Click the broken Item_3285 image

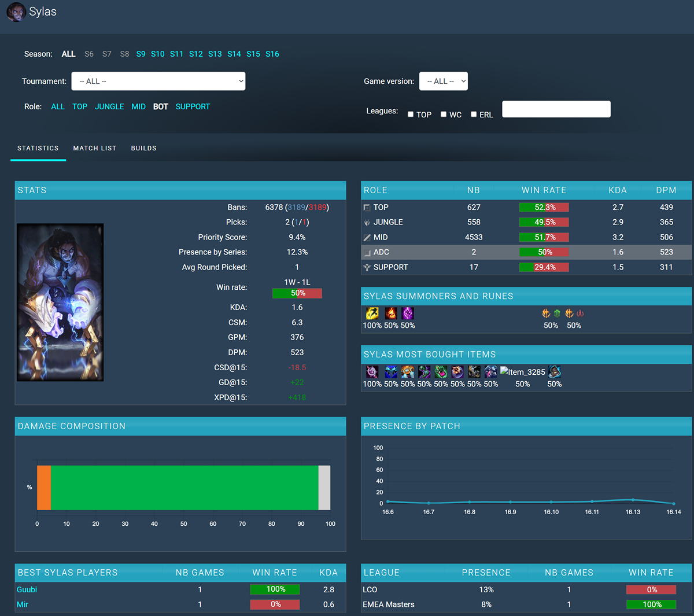[x=523, y=372]
